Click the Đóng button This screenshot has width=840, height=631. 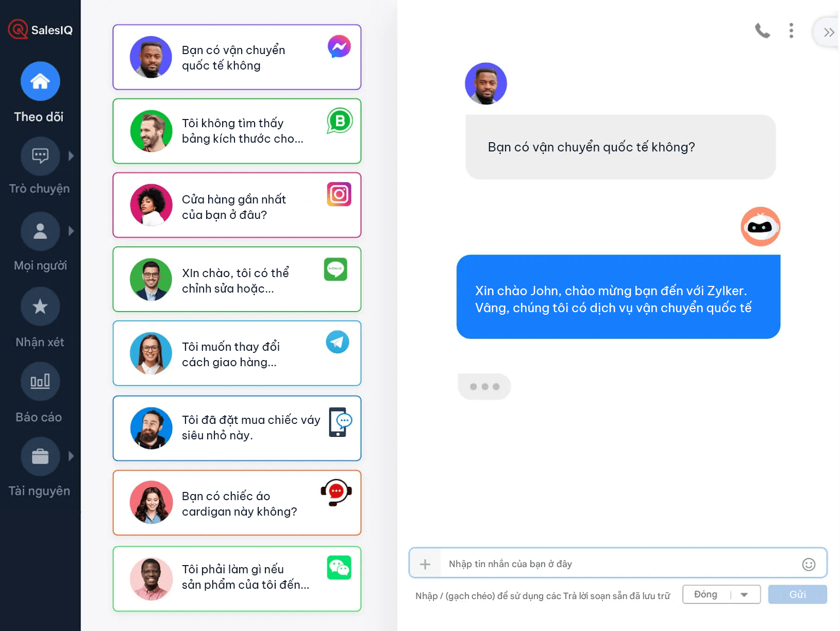(706, 594)
